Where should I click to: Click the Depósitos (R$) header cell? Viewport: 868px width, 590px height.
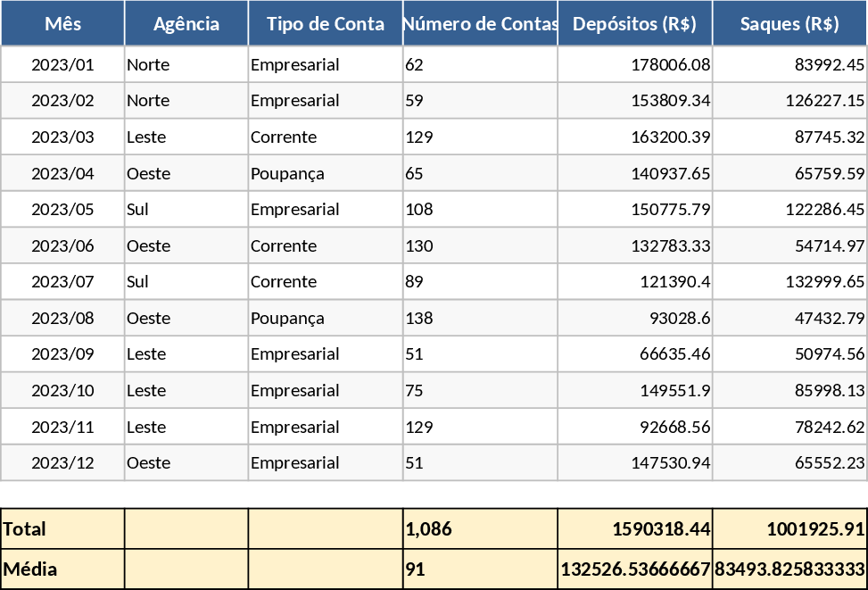pos(635,24)
